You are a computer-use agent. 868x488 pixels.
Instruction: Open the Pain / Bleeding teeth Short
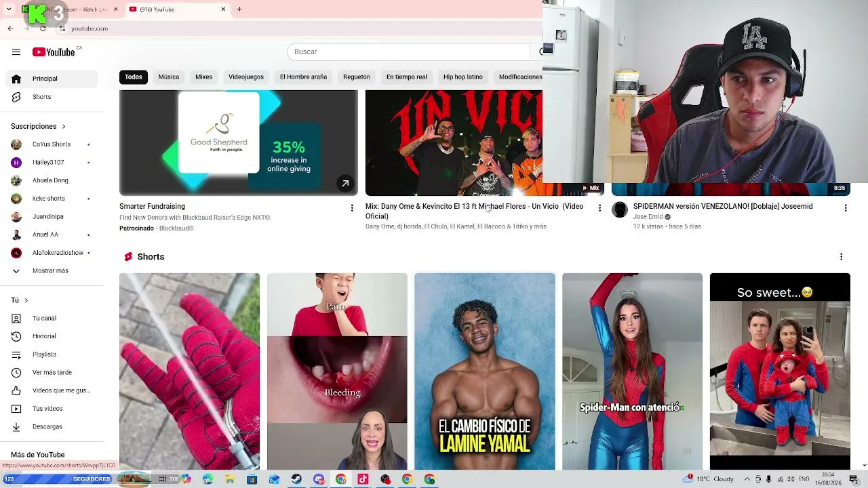coord(337,371)
